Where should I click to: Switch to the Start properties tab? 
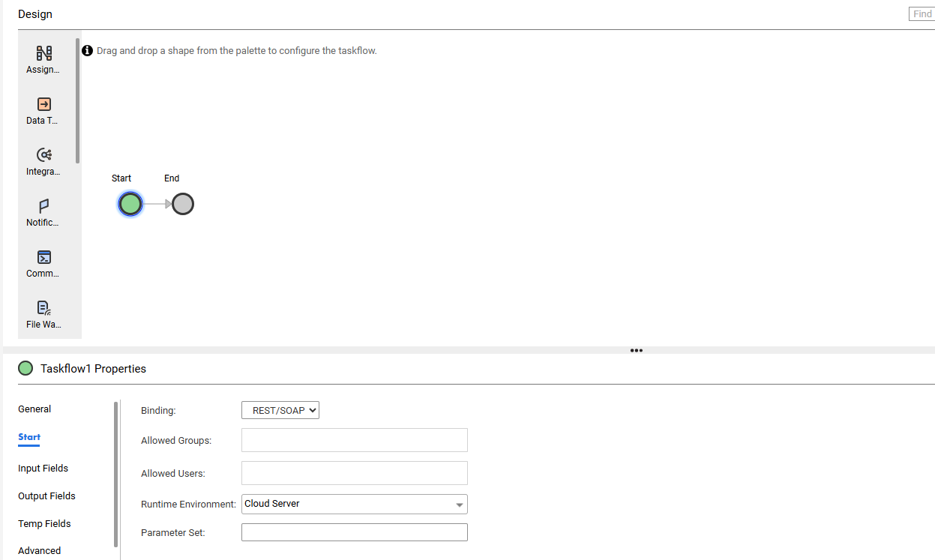pyautogui.click(x=29, y=437)
